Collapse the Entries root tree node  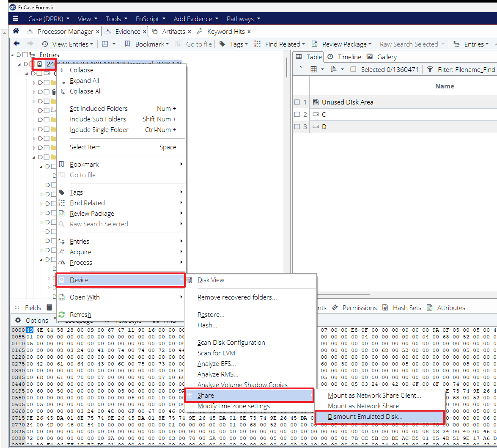click(12, 55)
